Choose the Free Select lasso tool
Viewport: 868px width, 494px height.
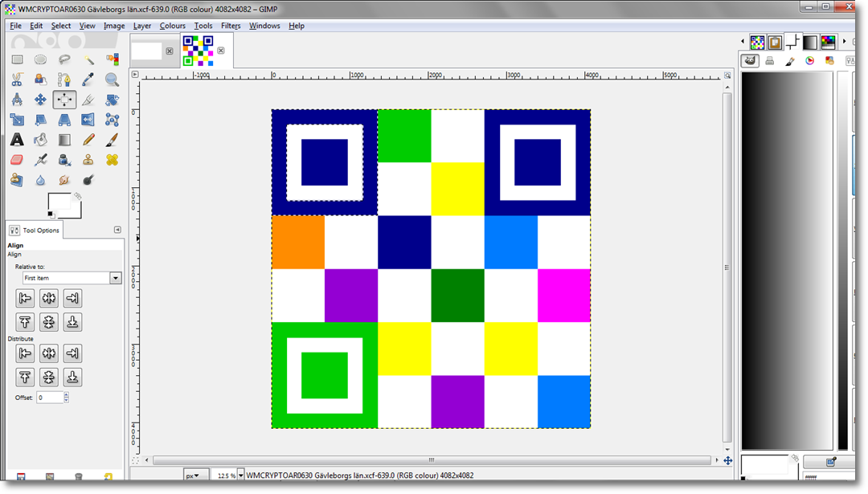[64, 59]
